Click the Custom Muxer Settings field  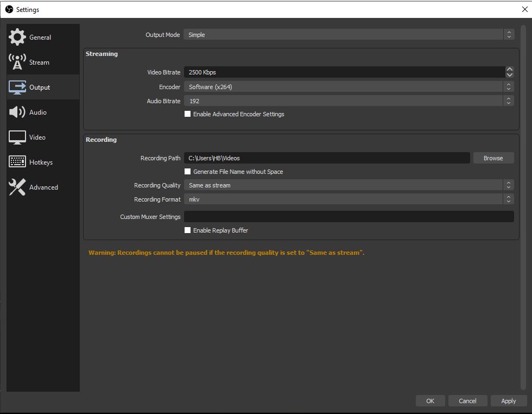[x=349, y=217]
